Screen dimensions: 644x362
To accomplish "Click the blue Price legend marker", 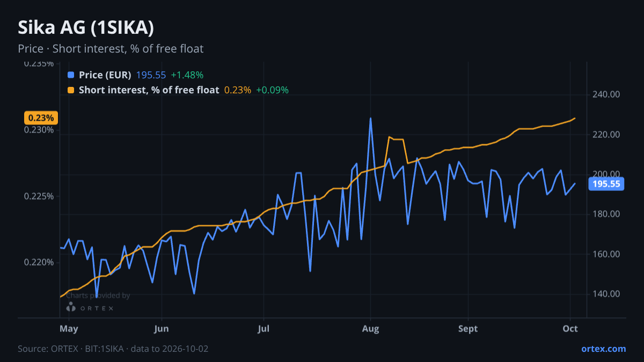I will coord(71,75).
